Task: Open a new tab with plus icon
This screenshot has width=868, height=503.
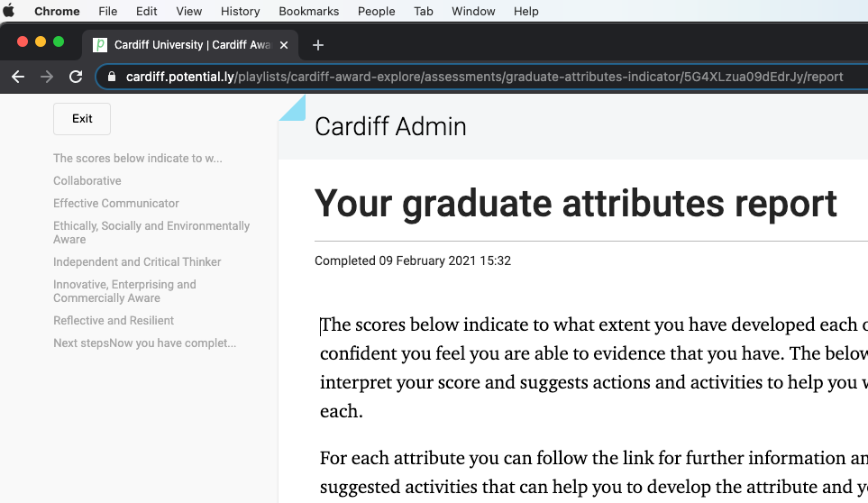Action: (x=317, y=45)
